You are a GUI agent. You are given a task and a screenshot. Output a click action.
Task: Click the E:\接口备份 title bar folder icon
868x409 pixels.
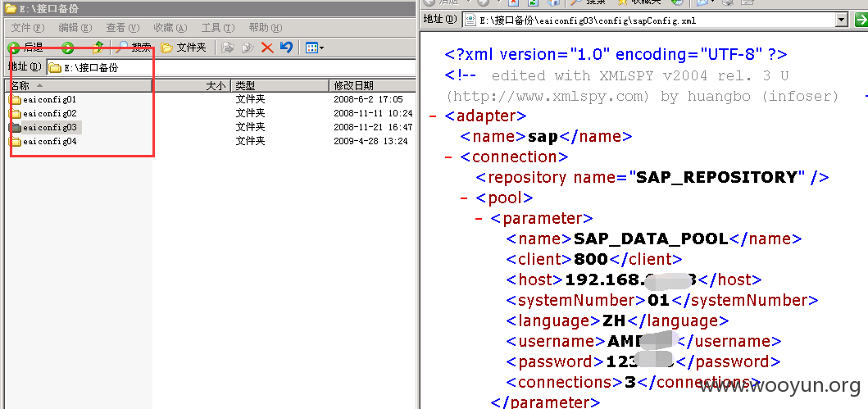(11, 8)
